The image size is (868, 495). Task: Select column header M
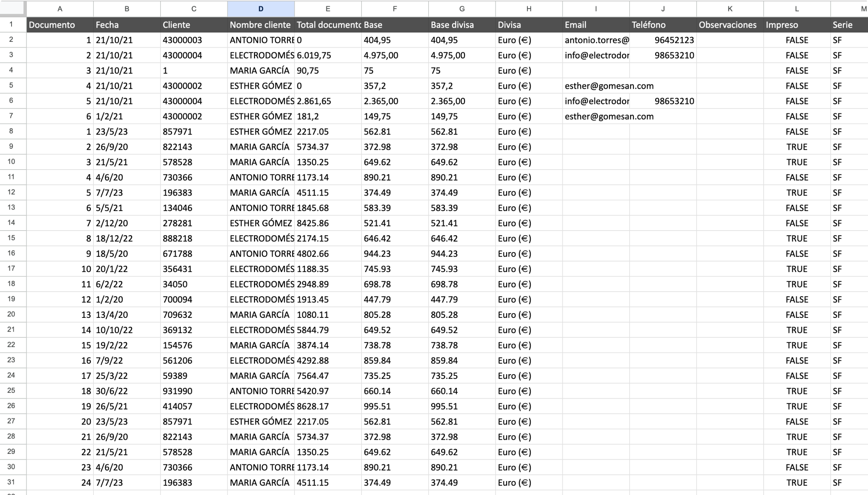pyautogui.click(x=864, y=9)
